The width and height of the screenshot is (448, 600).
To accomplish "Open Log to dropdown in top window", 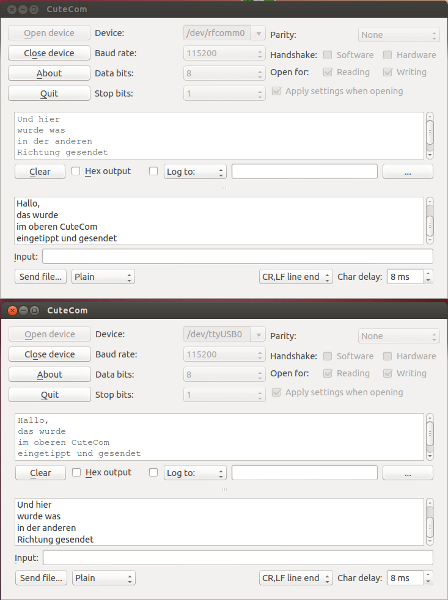I will (195, 172).
